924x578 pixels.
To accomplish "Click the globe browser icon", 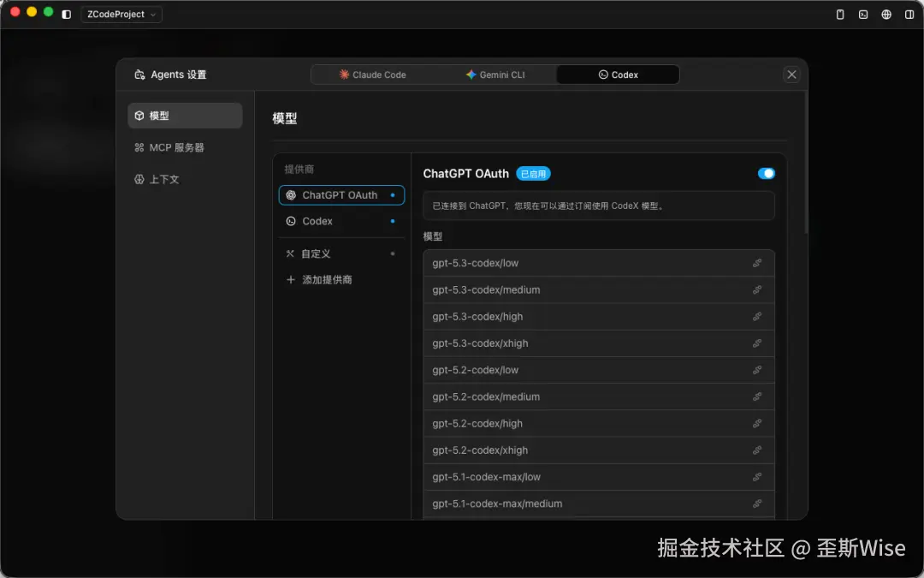I will tap(886, 15).
